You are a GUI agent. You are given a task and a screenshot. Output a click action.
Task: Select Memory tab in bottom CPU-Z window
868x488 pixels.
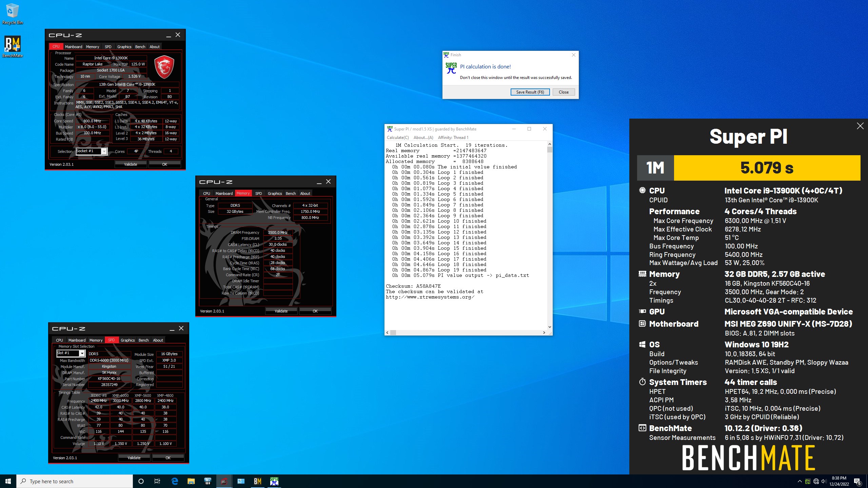coord(96,340)
